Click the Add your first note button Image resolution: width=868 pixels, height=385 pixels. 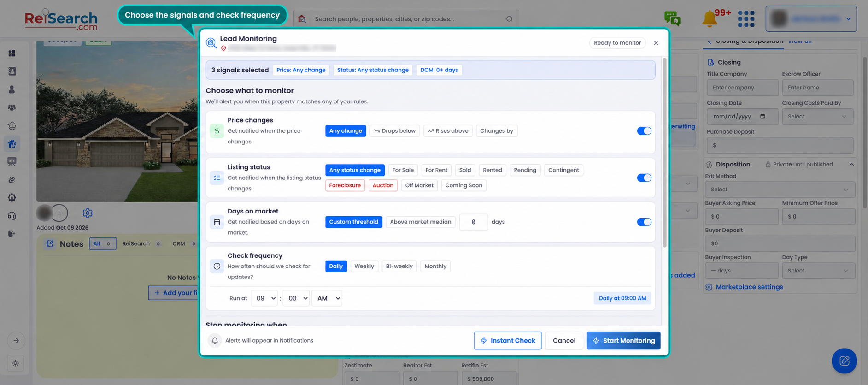(174, 293)
